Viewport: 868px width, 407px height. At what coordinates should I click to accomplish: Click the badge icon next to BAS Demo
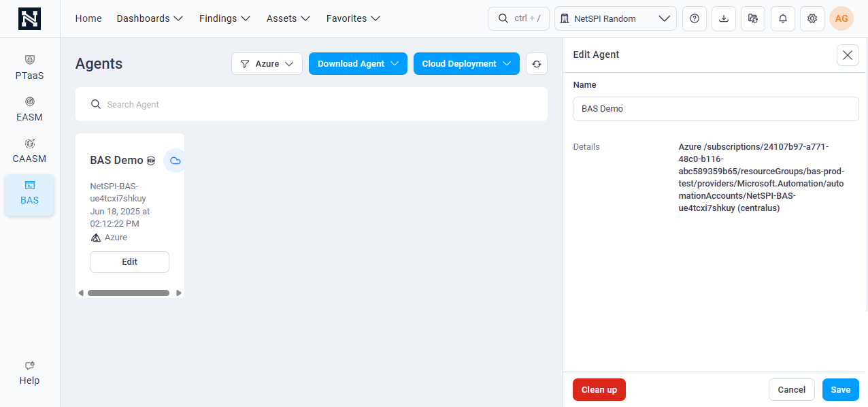pyautogui.click(x=151, y=161)
